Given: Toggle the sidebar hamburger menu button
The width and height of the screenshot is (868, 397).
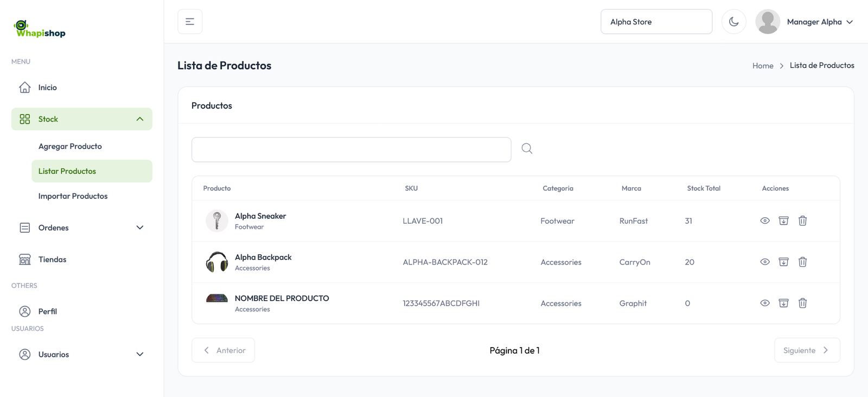Looking at the screenshot, I should [190, 22].
